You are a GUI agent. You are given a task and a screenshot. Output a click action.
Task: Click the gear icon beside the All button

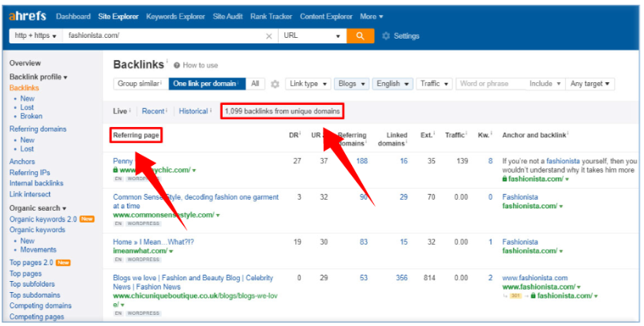pos(275,84)
